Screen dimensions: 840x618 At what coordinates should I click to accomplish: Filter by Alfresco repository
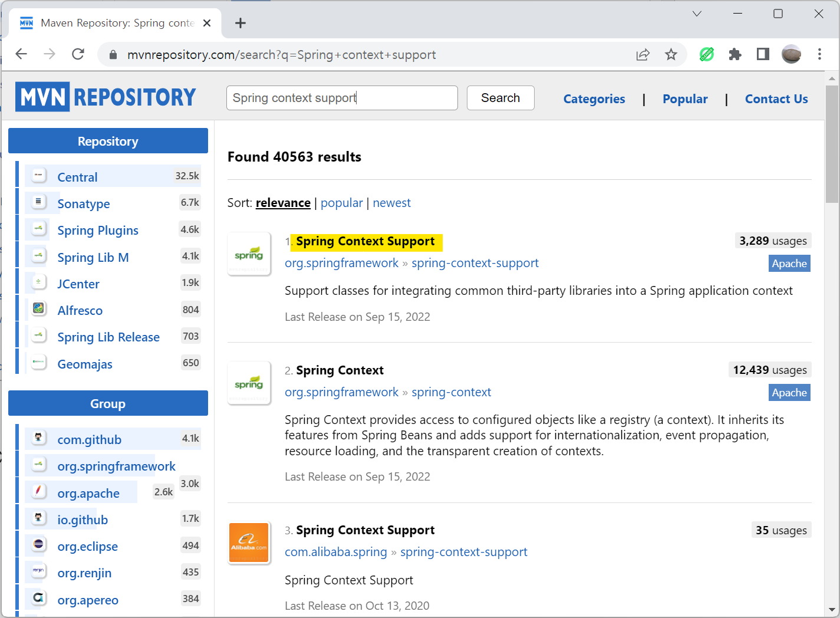click(x=80, y=310)
